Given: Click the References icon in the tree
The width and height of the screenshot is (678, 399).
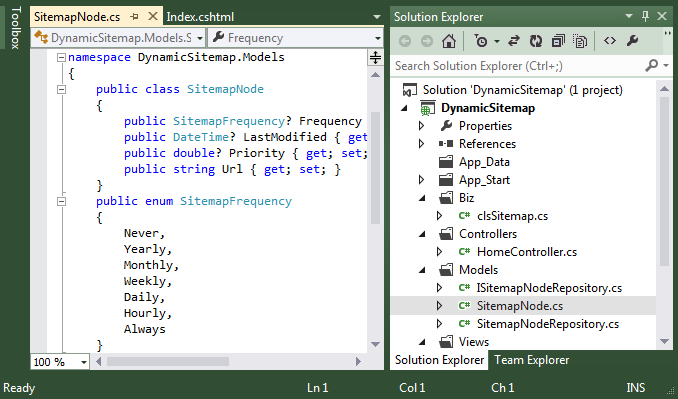Looking at the screenshot, I should point(446,144).
